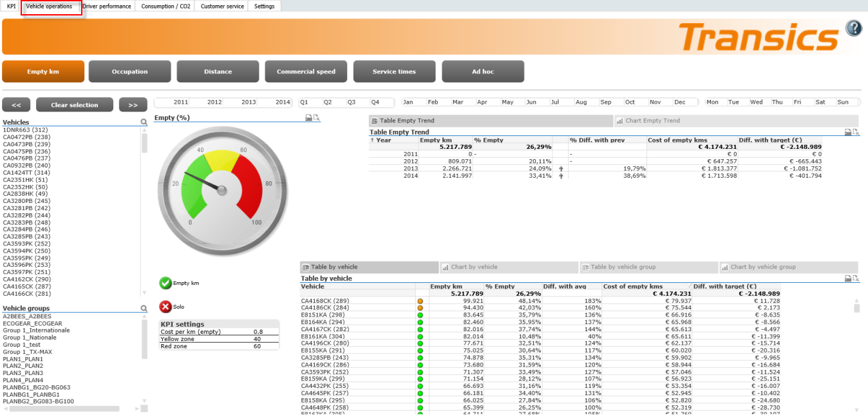868x415 pixels.
Task: Open the help question mark icon
Action: (853, 28)
